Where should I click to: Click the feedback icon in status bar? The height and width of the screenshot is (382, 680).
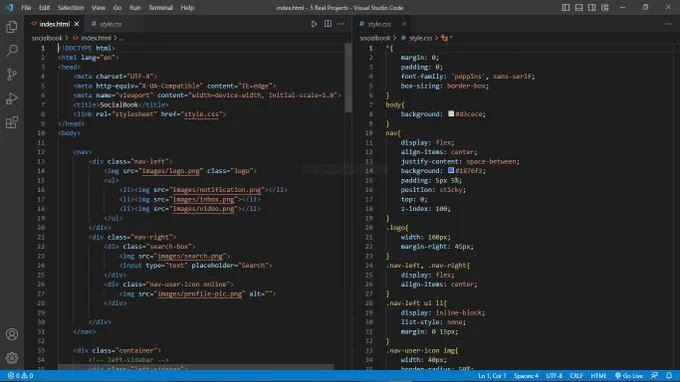point(654,375)
